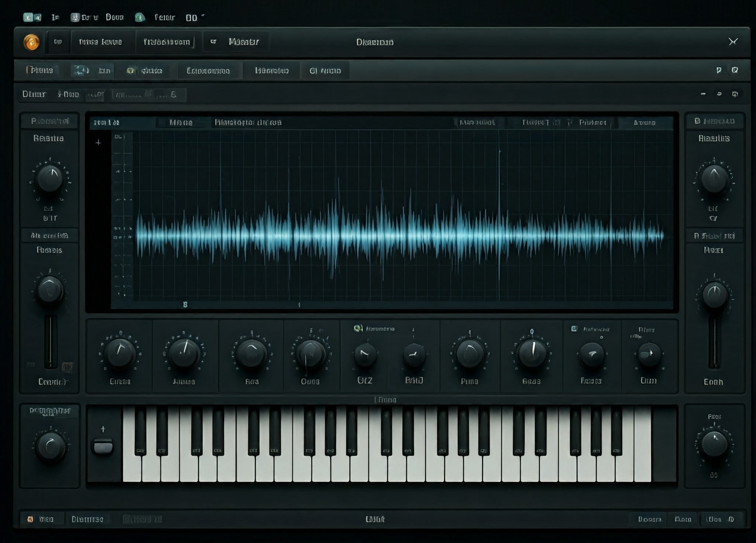Click the second knob in the effects row
The width and height of the screenshot is (756, 543).
pyautogui.click(x=184, y=353)
